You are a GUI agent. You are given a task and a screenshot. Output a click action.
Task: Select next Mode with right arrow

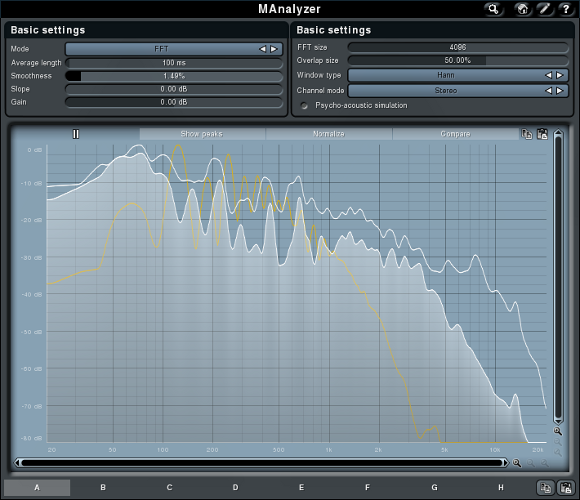tap(274, 49)
